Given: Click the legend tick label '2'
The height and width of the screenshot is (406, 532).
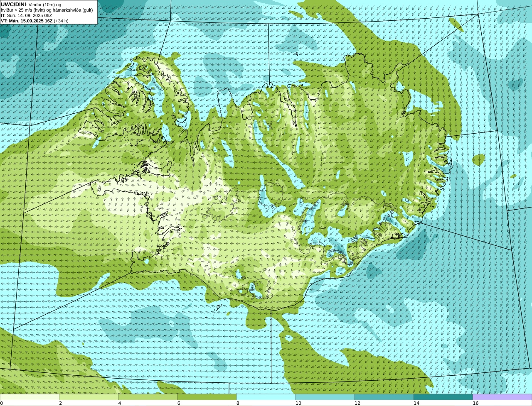Looking at the screenshot, I should pos(60,403).
